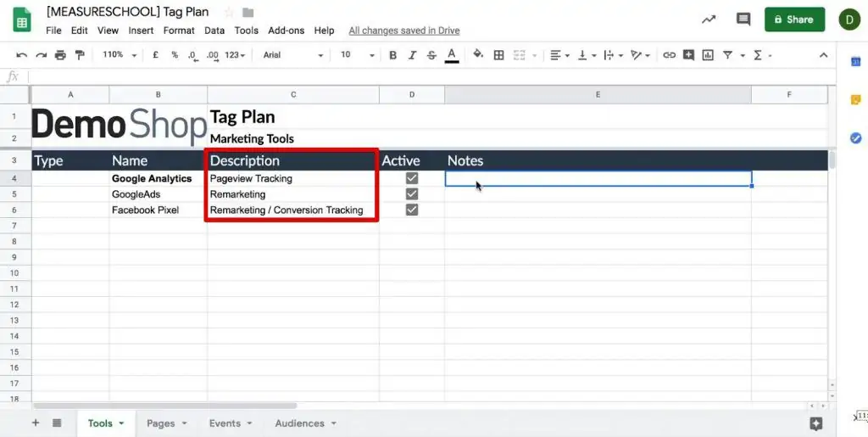This screenshot has height=437, width=868.
Task: Click the functions sigma icon
Action: tap(757, 55)
